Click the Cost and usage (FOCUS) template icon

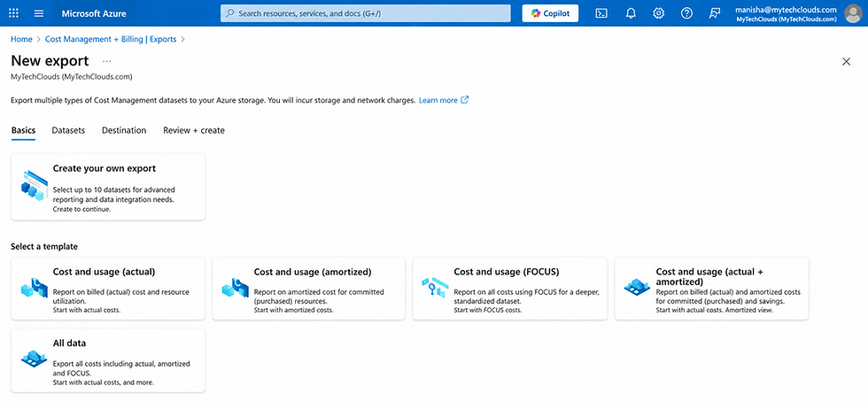(x=435, y=287)
